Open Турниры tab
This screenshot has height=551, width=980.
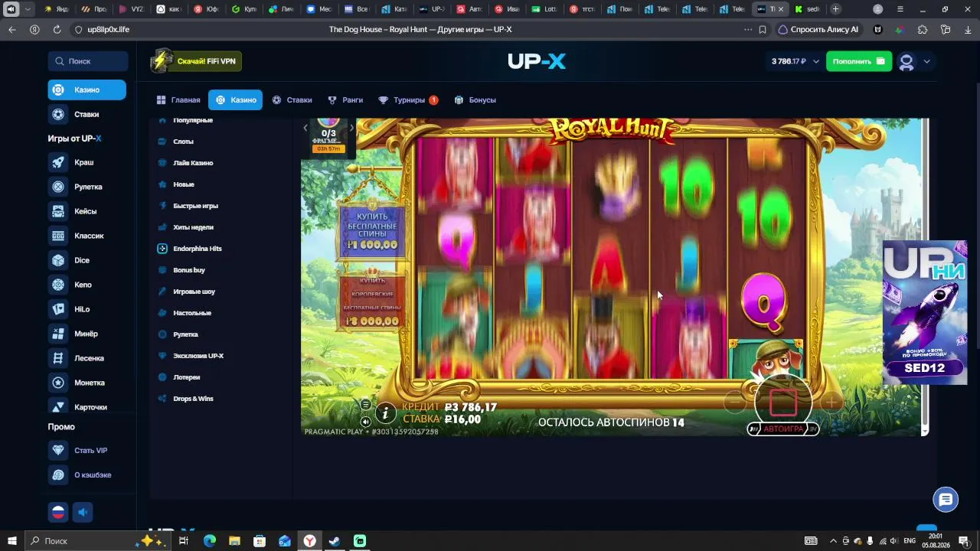[x=408, y=100]
